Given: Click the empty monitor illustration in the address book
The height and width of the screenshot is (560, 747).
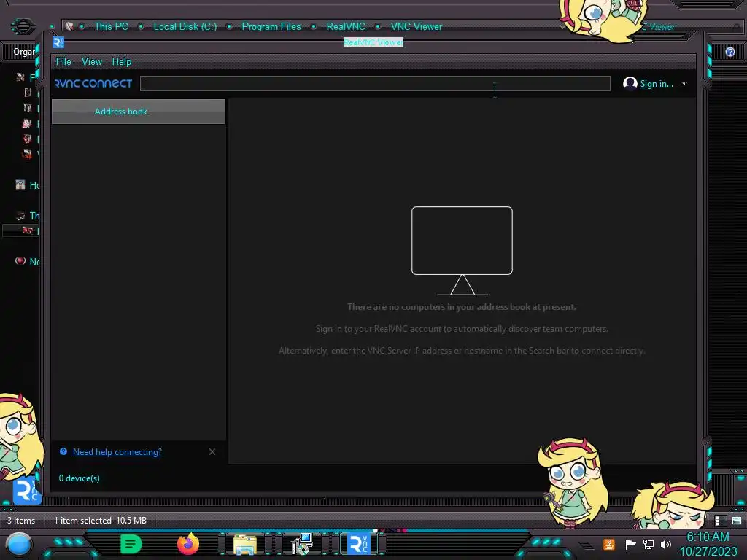Looking at the screenshot, I should (x=462, y=251).
